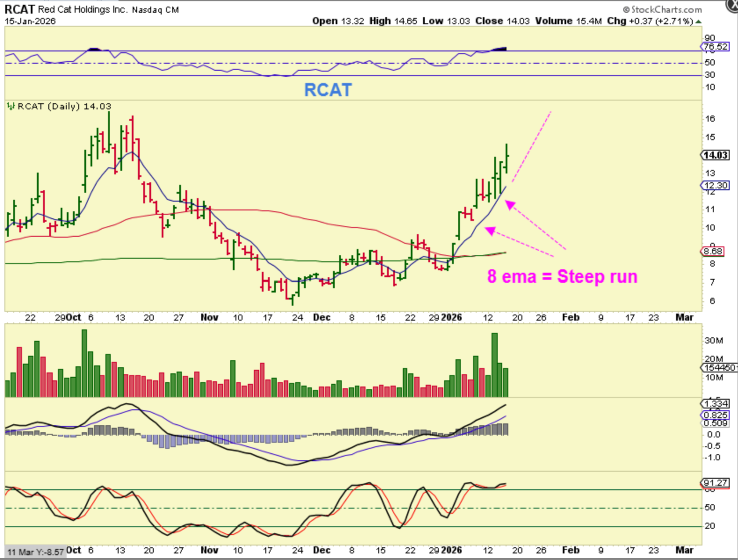Viewport: 738px width, 560px height.
Task: Click the -1.0 level on the MACD axis
Action: point(712,458)
